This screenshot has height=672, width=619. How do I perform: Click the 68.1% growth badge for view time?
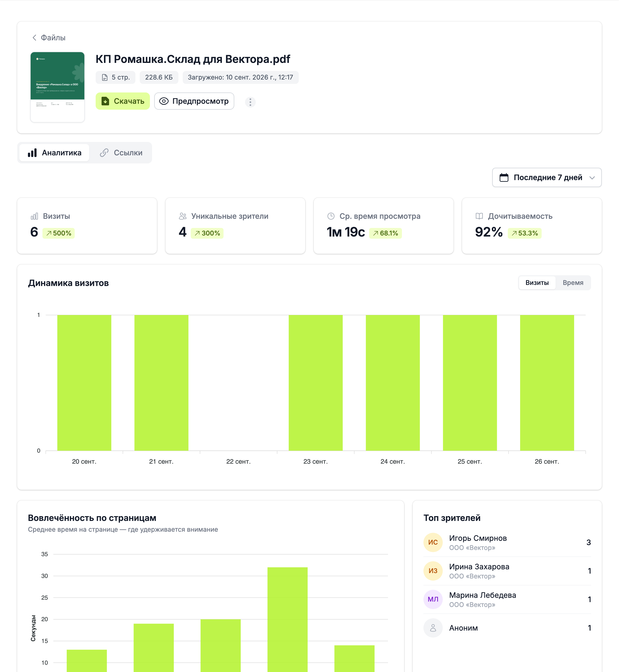pyautogui.click(x=385, y=233)
